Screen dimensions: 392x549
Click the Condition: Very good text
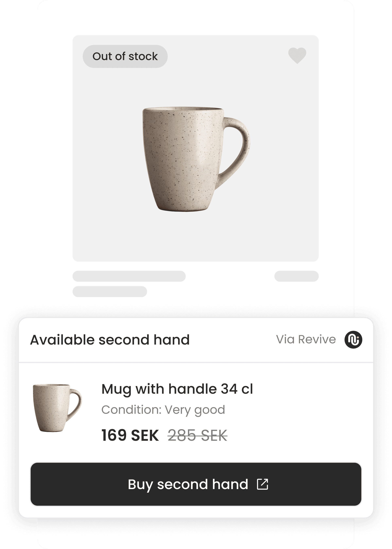point(163,410)
